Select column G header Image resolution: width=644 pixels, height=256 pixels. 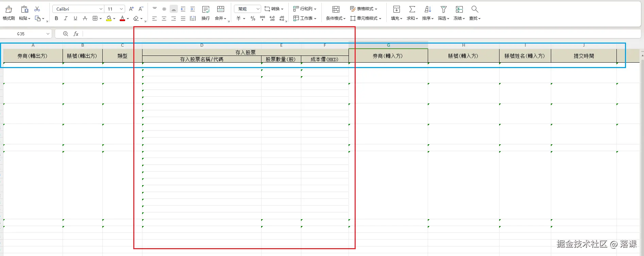388,45
